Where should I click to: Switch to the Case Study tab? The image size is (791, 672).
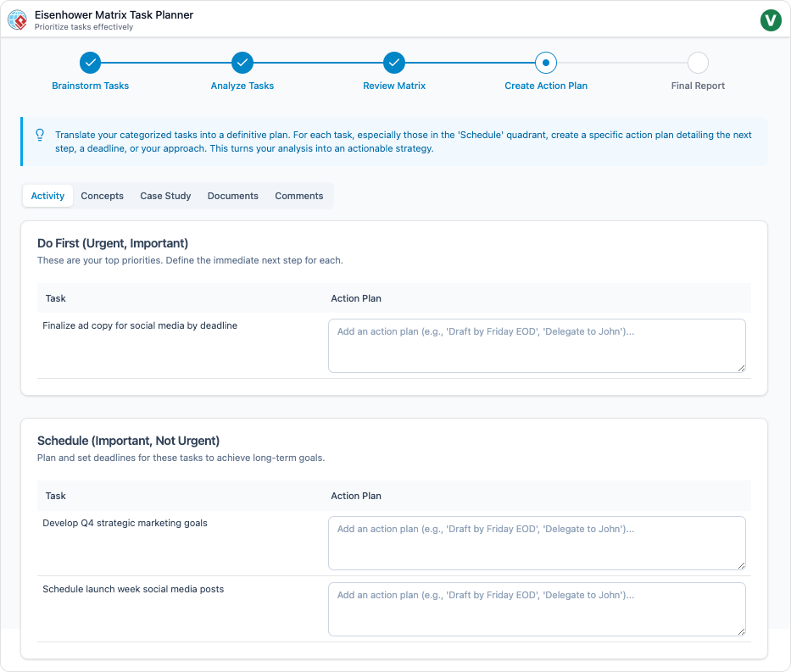point(165,196)
